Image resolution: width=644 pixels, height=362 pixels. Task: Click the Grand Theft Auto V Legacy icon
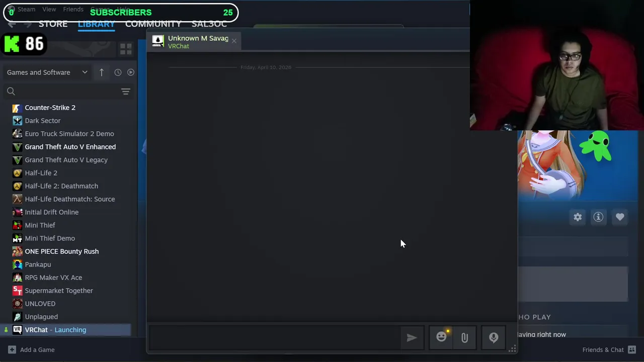(x=18, y=160)
